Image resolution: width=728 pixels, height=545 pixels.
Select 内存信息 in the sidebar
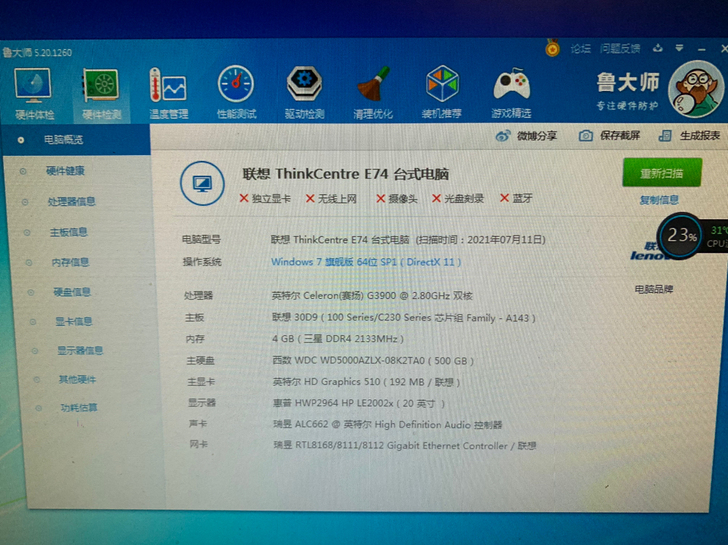tap(70, 262)
